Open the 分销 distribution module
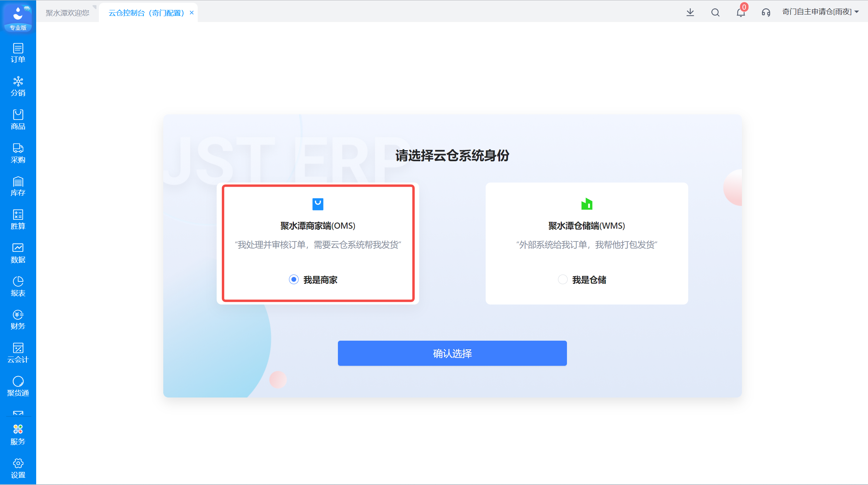Image resolution: width=868 pixels, height=485 pixels. click(18, 86)
